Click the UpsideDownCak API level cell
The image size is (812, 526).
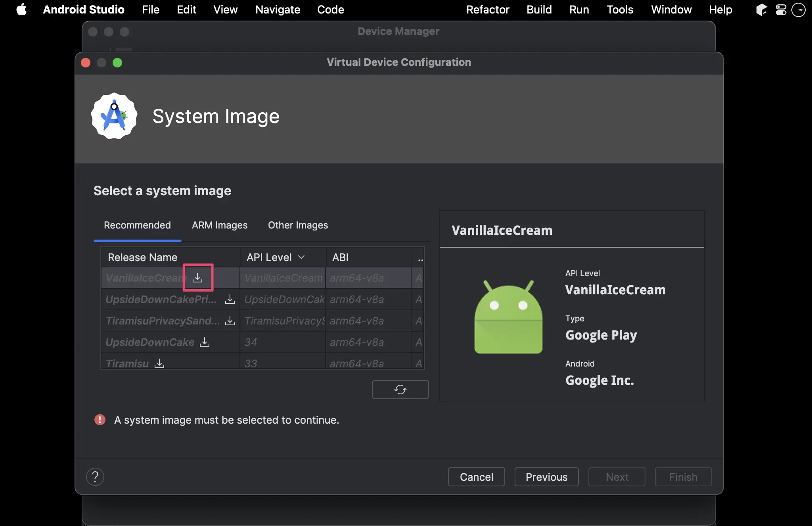(x=283, y=299)
